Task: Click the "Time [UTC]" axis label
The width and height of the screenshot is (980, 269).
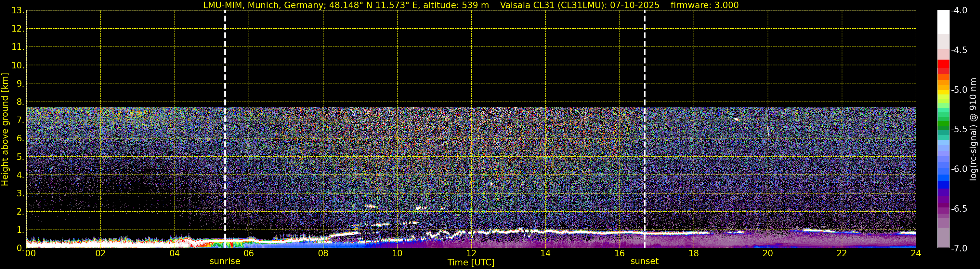Action: [471, 262]
